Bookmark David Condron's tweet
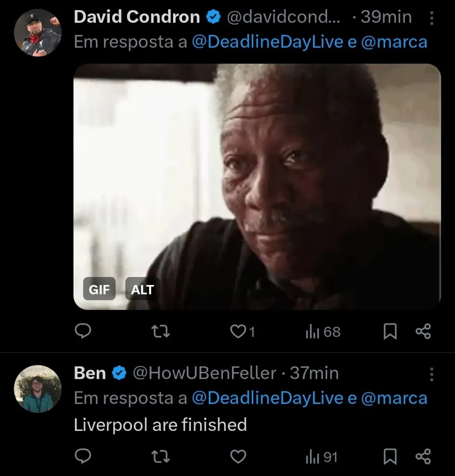Viewport: 455px width, 476px height. pos(390,331)
